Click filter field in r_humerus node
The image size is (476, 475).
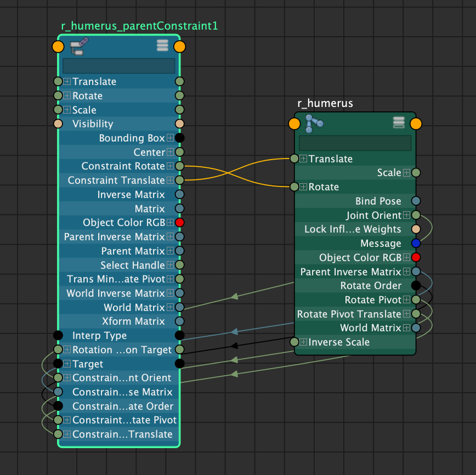355,143
